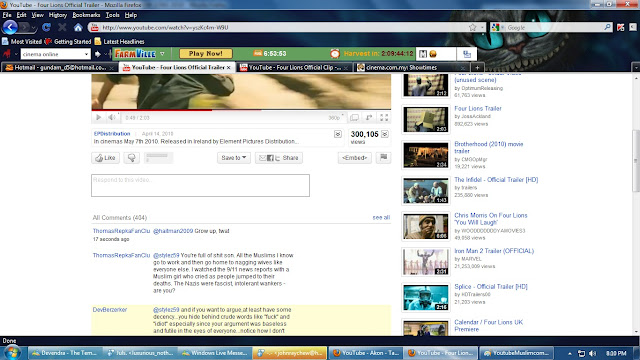
Task: Open the browser Home icon
Action: (78, 28)
